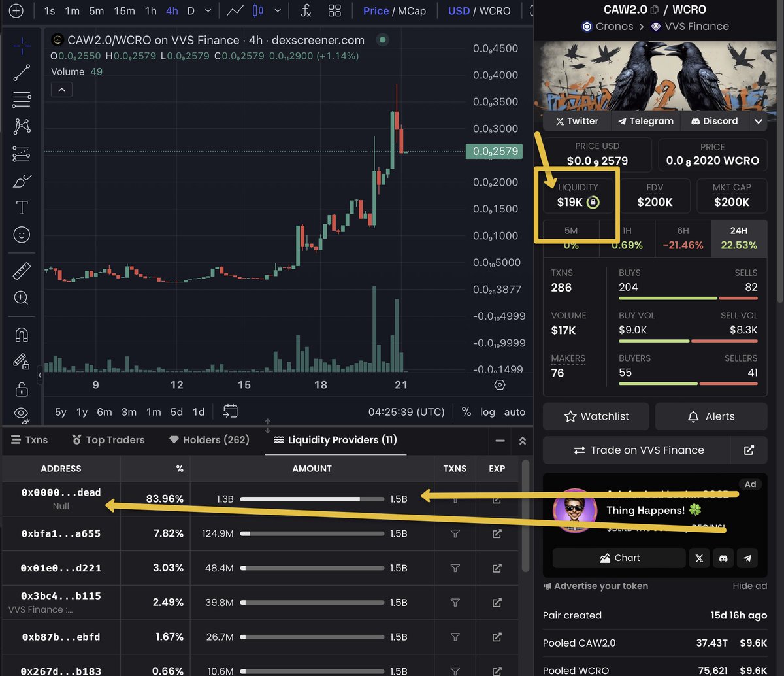The width and height of the screenshot is (784, 676).
Task: Select the brush drawing tool
Action: [x=22, y=180]
